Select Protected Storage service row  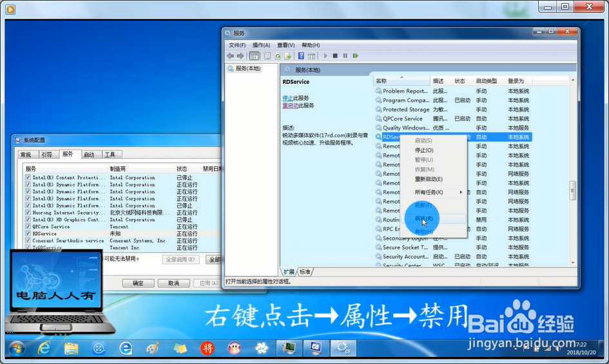(453, 110)
